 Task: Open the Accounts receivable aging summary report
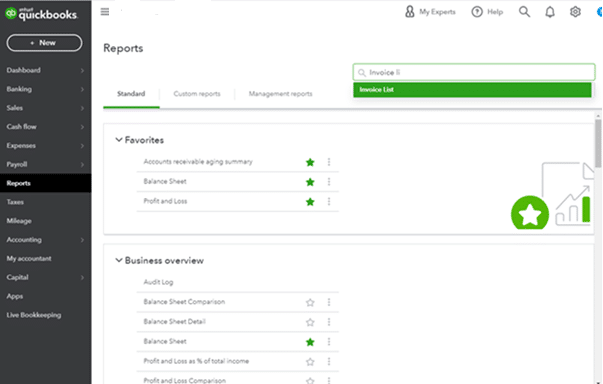click(x=198, y=162)
